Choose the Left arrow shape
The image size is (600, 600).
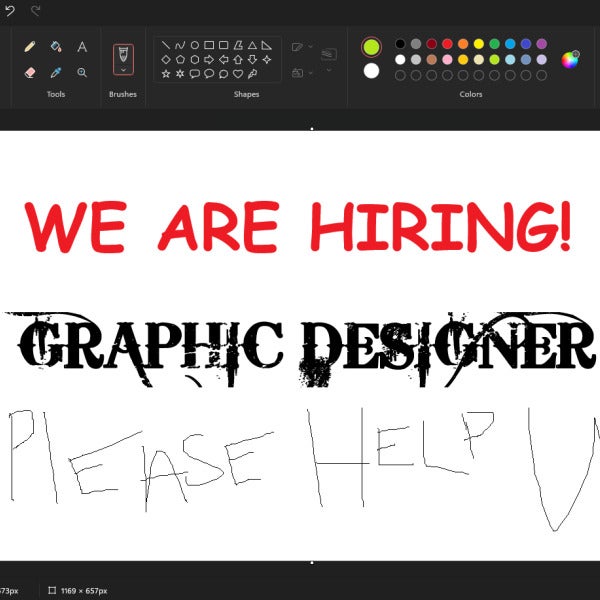223,59
